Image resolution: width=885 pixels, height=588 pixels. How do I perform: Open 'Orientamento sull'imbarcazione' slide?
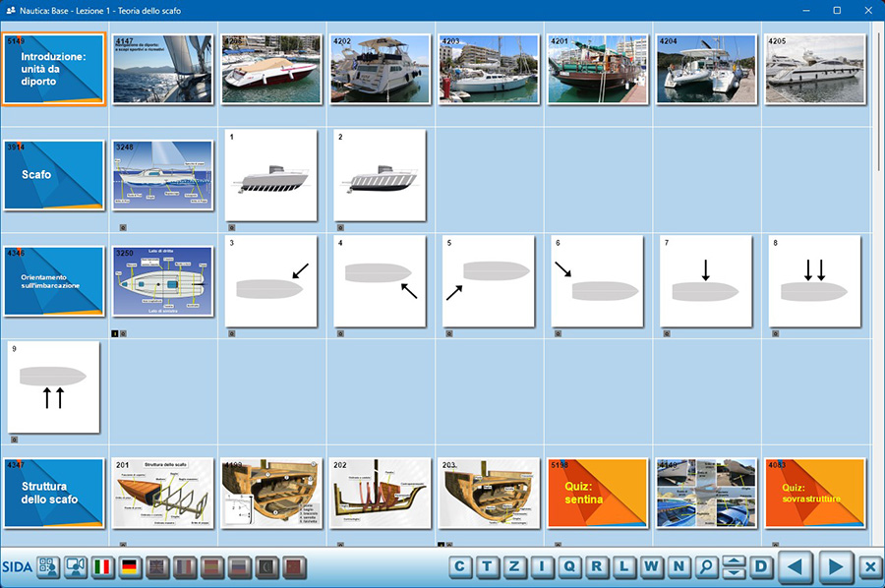pyautogui.click(x=54, y=281)
